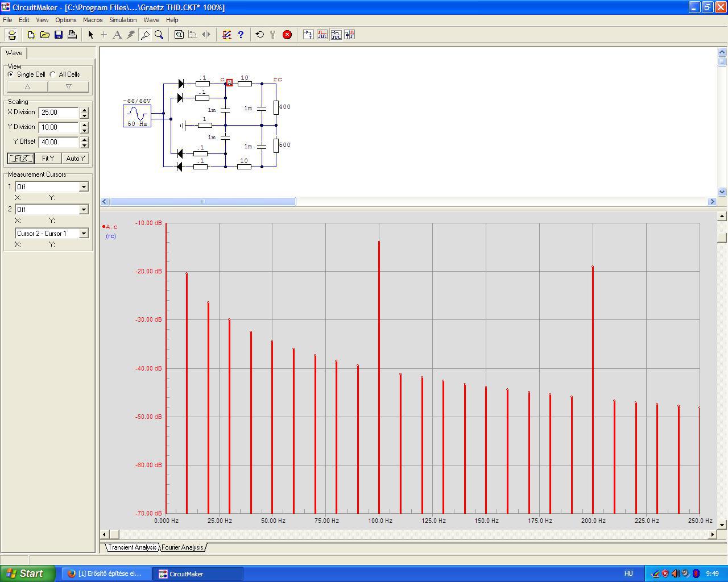Open the Cursor 2 - Cursor 1 dropdown

pos(84,234)
